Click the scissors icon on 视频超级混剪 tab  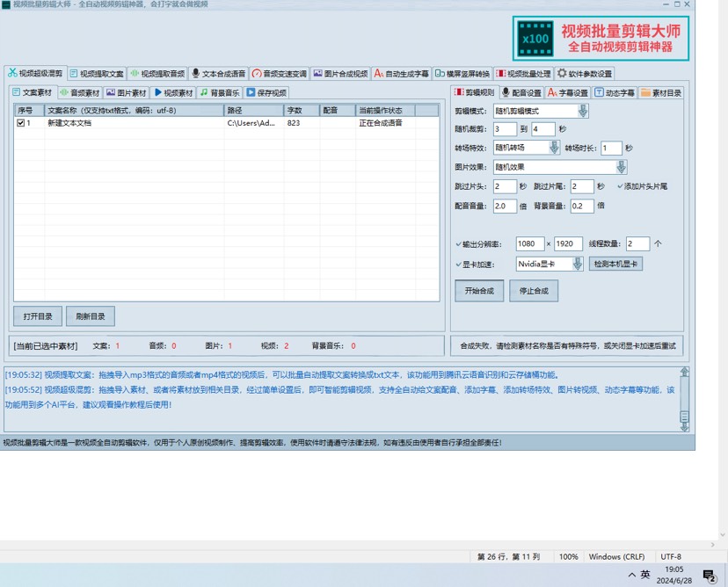point(12,73)
